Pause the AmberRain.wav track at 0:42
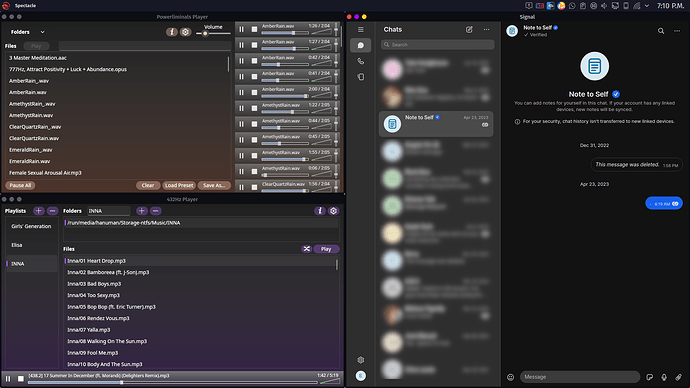The height and width of the screenshot is (388, 690). [241, 61]
